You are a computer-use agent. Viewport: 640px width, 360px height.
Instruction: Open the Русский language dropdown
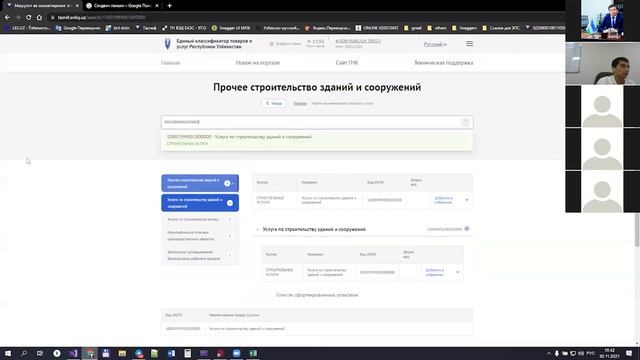coord(435,44)
